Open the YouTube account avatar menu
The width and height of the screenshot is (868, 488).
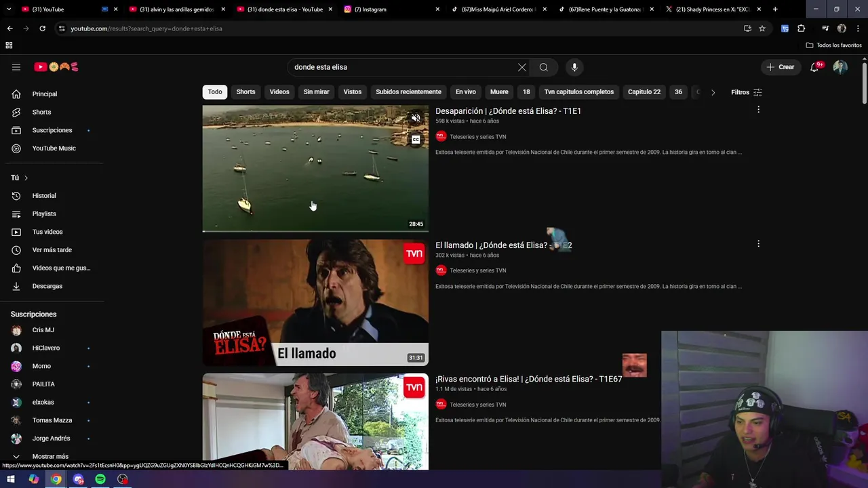coord(840,67)
